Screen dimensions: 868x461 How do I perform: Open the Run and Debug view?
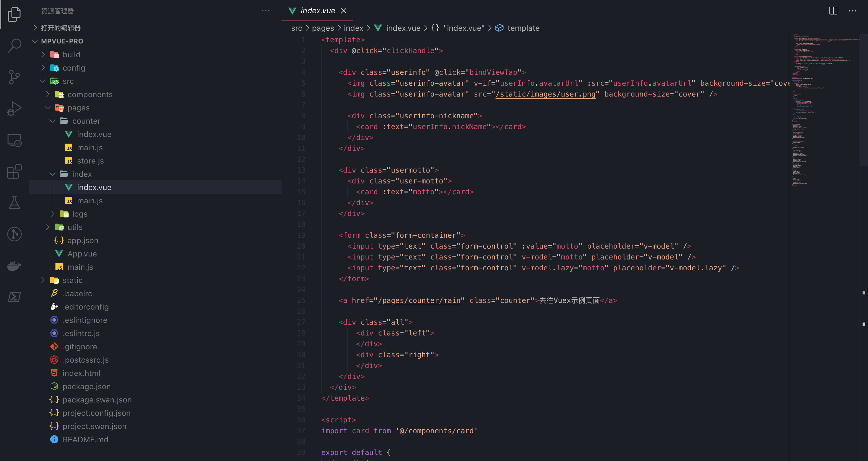click(x=14, y=109)
